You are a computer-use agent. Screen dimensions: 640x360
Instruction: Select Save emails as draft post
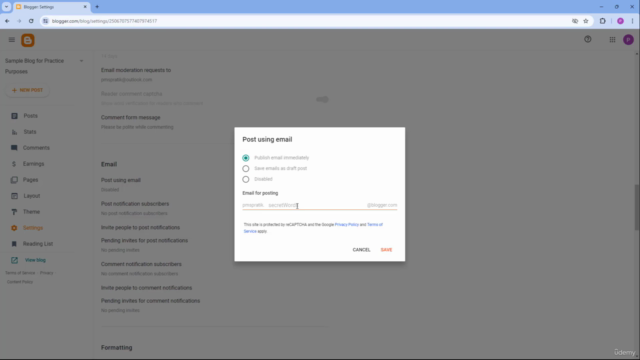click(x=246, y=168)
